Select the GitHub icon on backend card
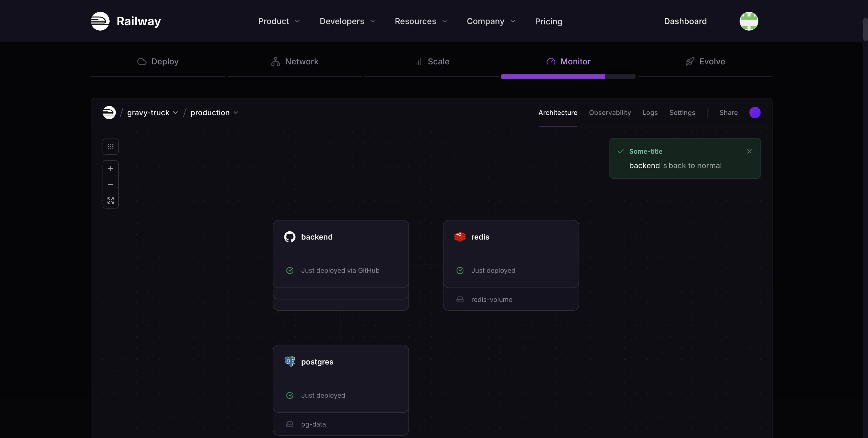 tap(290, 237)
